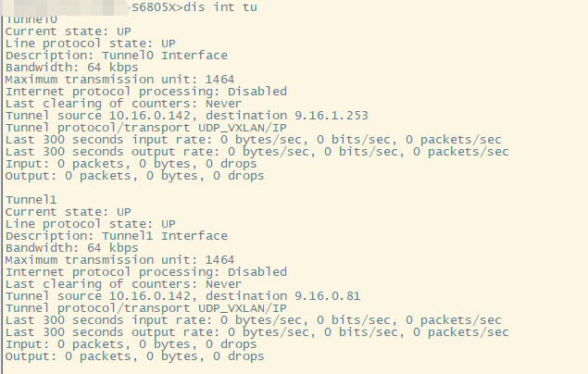Click Tunnel0's "Input: 0 packets" line
Screen dimensions: 588x374
[x=131, y=164]
